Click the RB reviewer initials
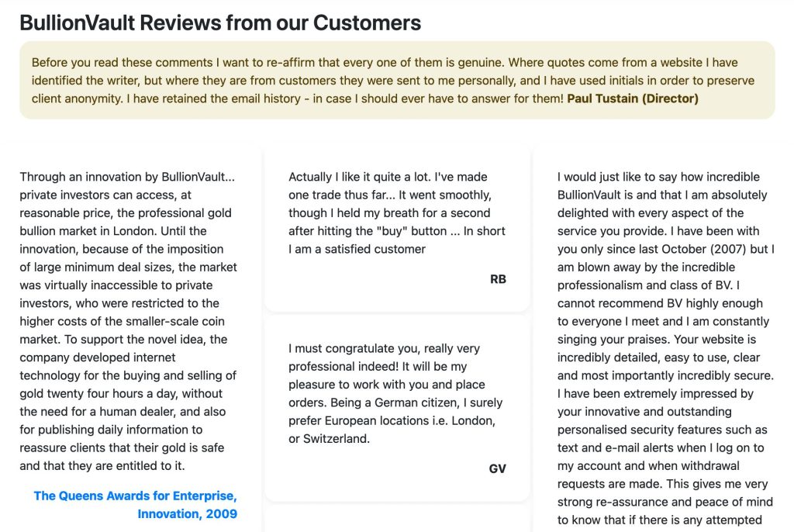Screen dimensions: 794x532 click(x=498, y=278)
